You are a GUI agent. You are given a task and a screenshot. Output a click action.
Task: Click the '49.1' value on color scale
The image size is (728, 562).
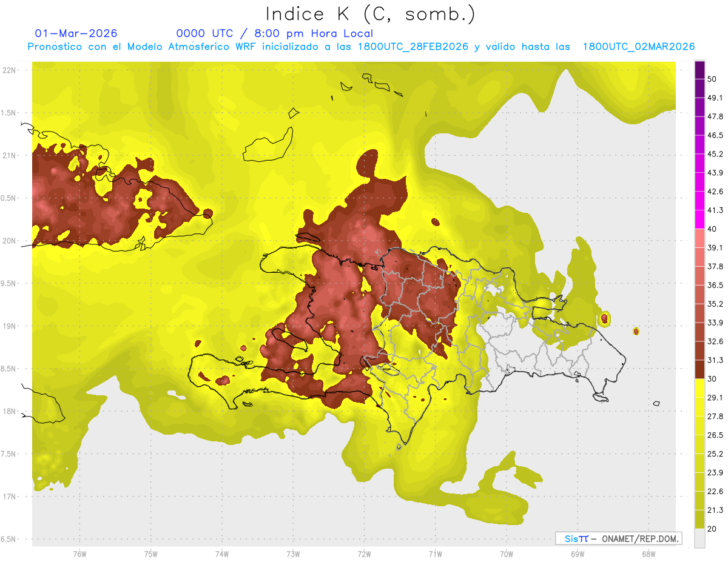(x=715, y=98)
